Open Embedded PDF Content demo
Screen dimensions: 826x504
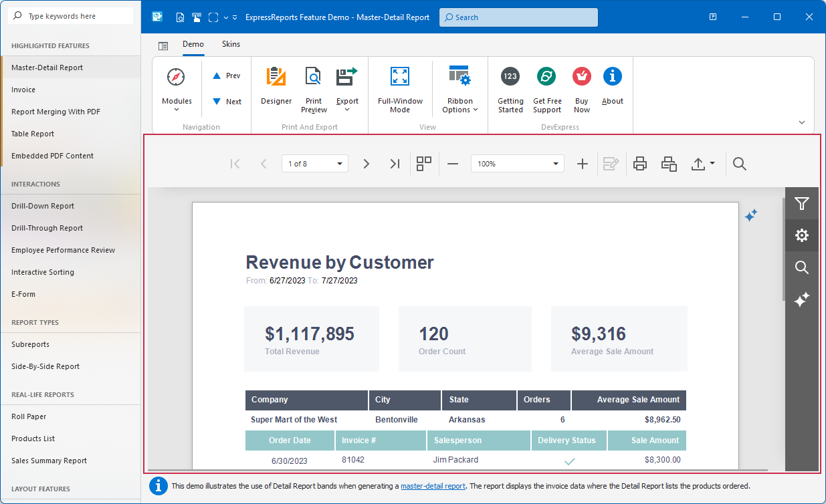pos(71,156)
